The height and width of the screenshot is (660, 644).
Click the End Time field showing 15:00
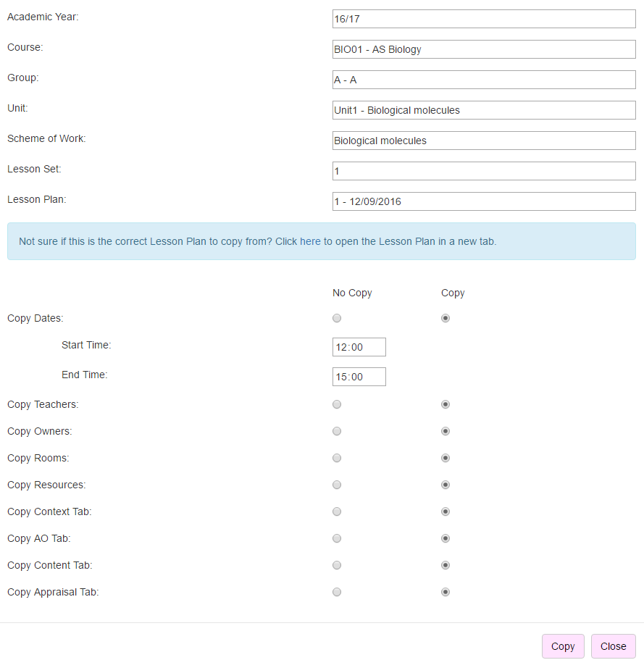pyautogui.click(x=359, y=377)
